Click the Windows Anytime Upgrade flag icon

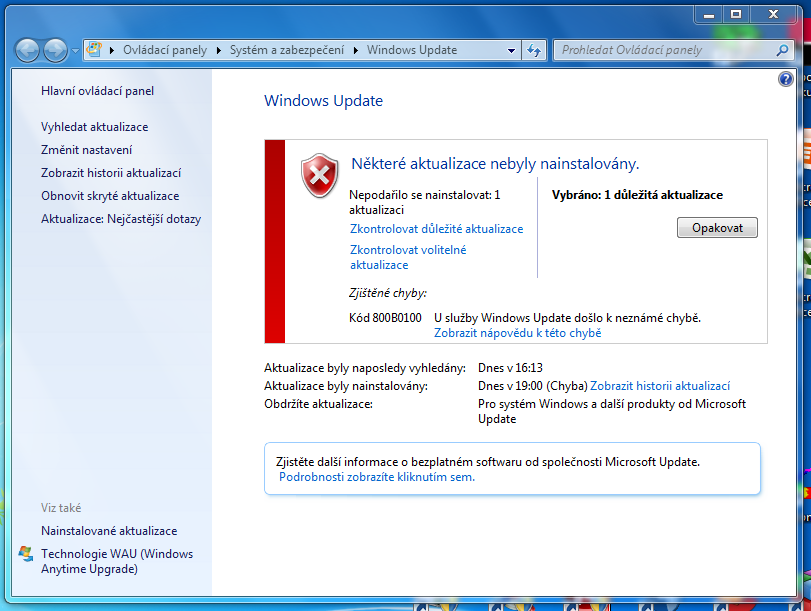coord(26,554)
